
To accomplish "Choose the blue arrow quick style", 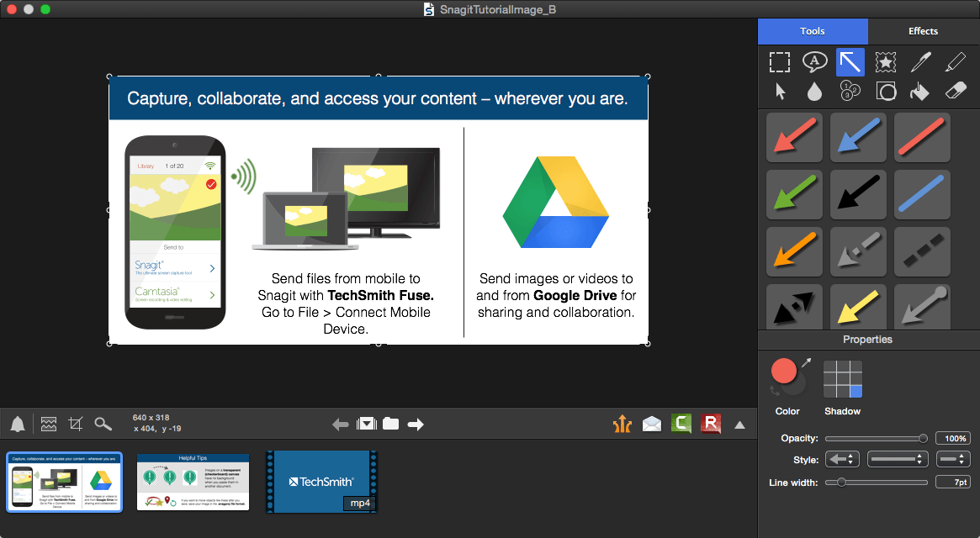I will [858, 138].
